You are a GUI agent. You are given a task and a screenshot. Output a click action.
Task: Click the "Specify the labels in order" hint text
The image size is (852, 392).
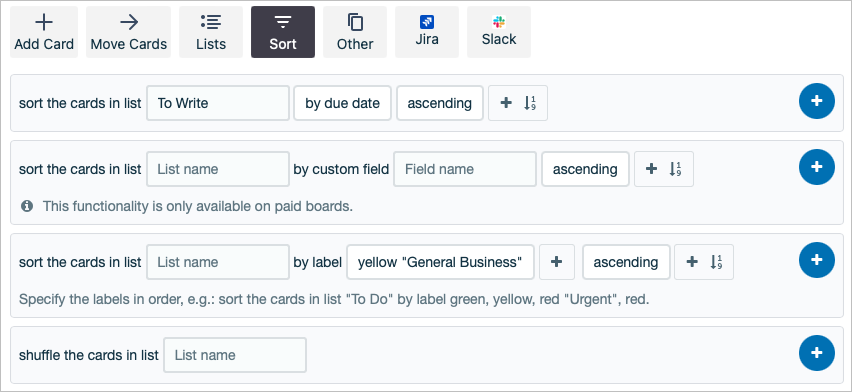[334, 300]
